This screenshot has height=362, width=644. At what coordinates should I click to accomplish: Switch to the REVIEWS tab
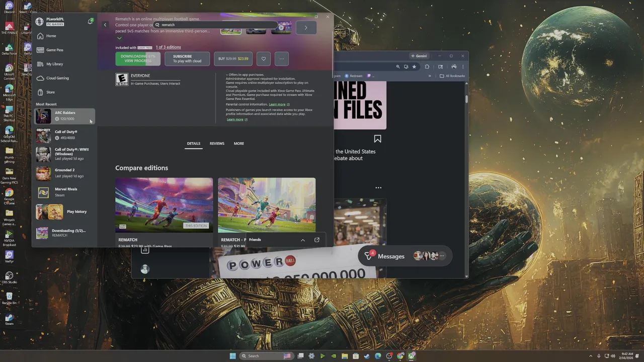point(217,144)
